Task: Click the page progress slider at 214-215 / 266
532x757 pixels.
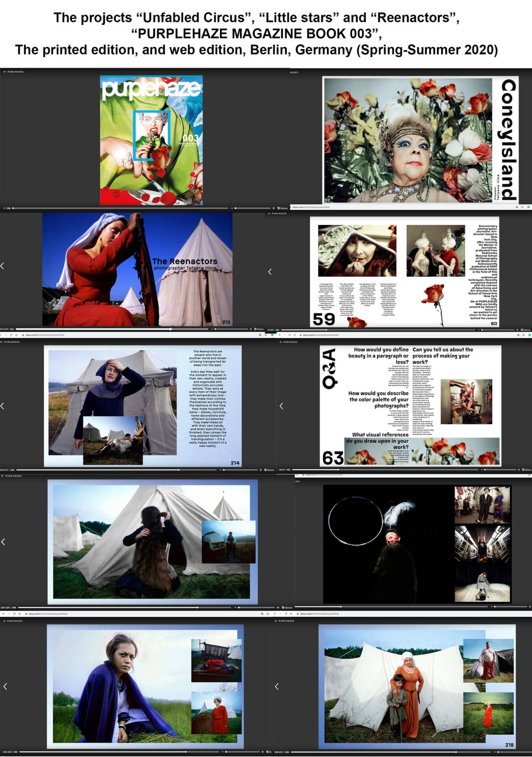Action: [x=112, y=329]
